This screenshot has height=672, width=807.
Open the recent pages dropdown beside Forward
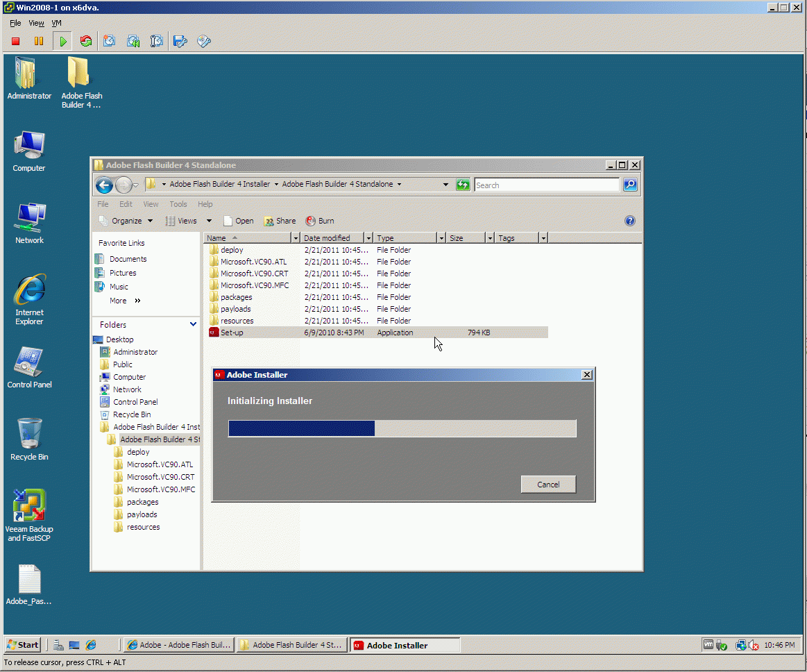coord(136,185)
